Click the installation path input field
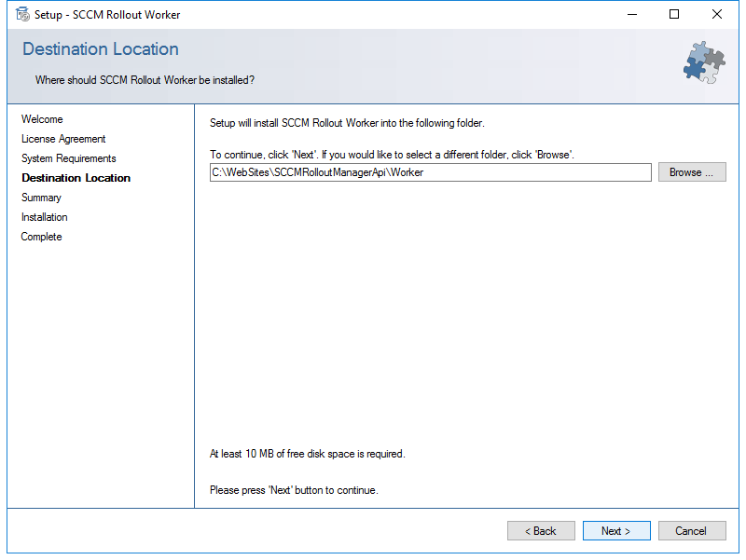Image resolution: width=746 pixels, height=560 pixels. tap(430, 172)
